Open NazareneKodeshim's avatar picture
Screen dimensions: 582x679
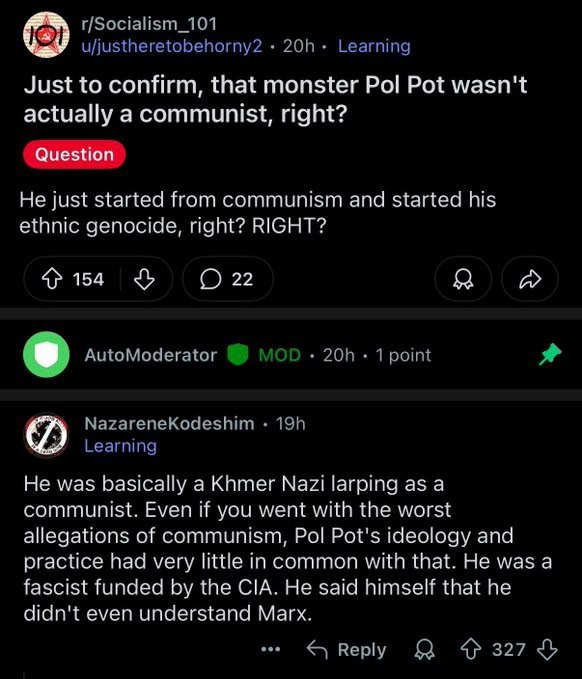pos(46,435)
